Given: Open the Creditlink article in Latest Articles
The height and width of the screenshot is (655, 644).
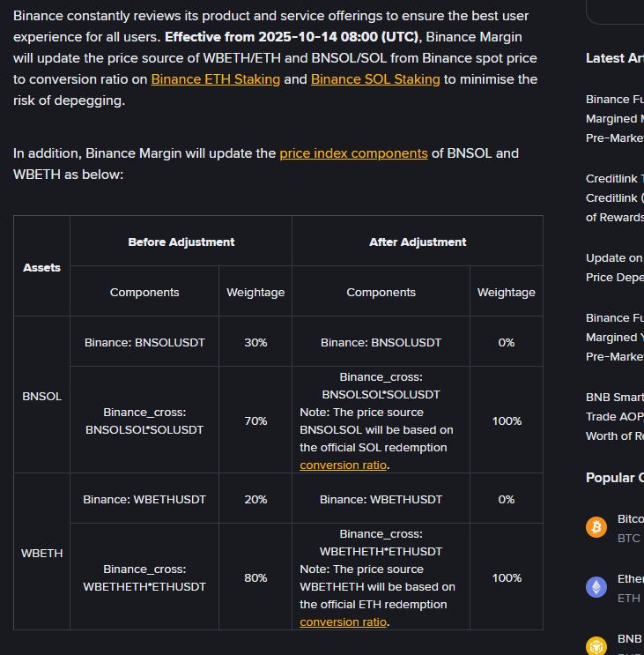Looking at the screenshot, I should (x=615, y=198).
